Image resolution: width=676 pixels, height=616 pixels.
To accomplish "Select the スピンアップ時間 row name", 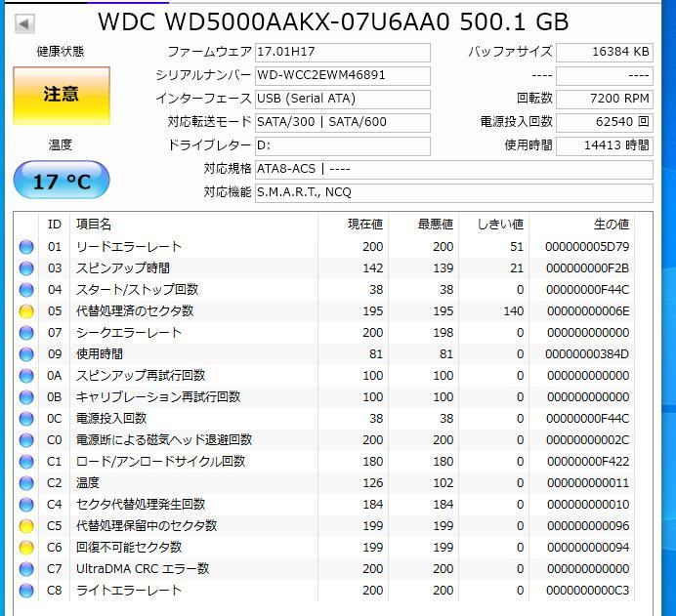I will 123,268.
